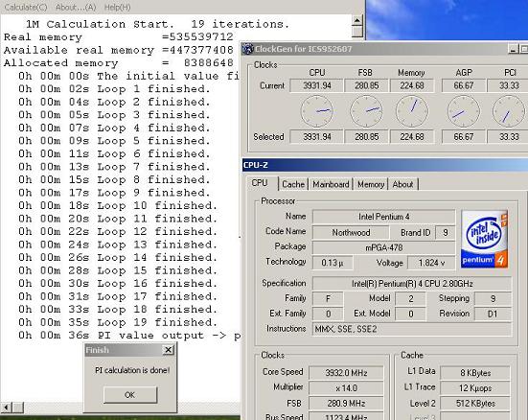Click the 'Real memory =535539712' line
The height and width of the screenshot is (420, 528).
[x=118, y=37]
